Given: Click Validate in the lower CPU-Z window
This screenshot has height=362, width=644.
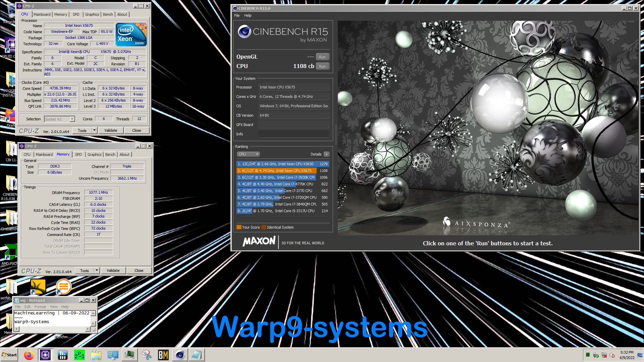Looking at the screenshot, I should tap(113, 270).
